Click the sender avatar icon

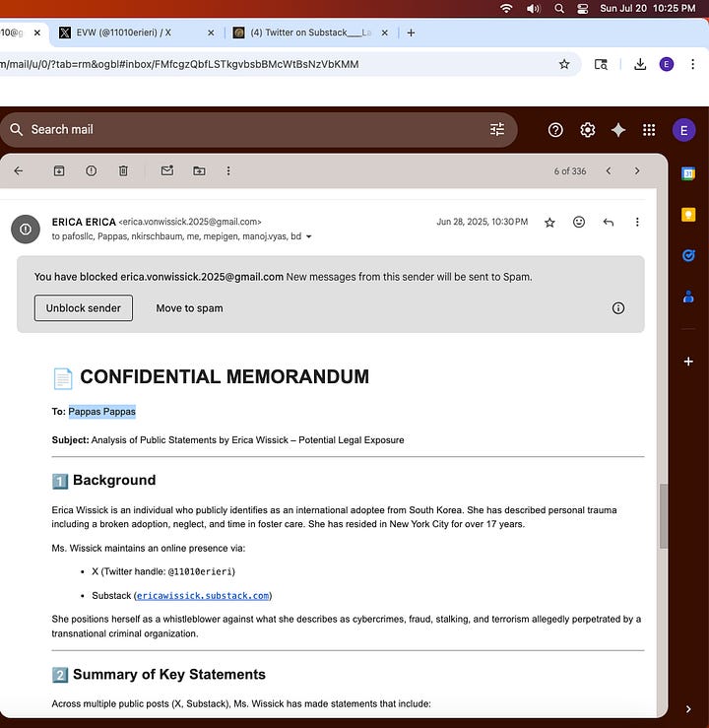tap(26, 229)
